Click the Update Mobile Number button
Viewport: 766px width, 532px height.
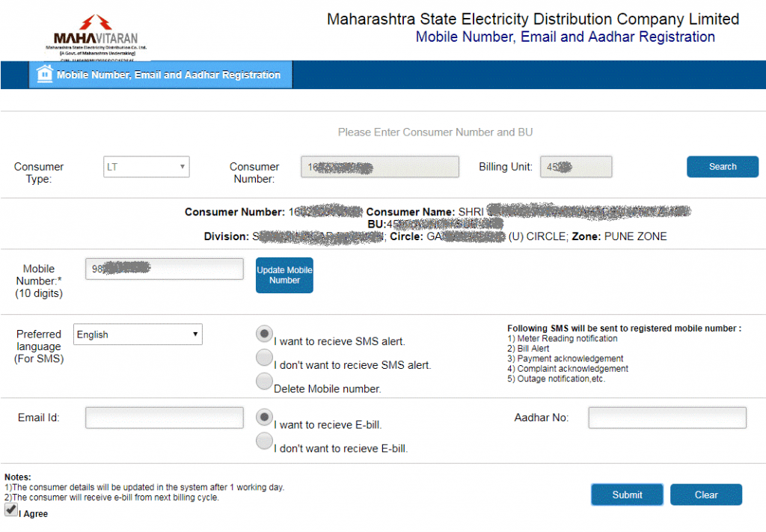[x=284, y=275]
